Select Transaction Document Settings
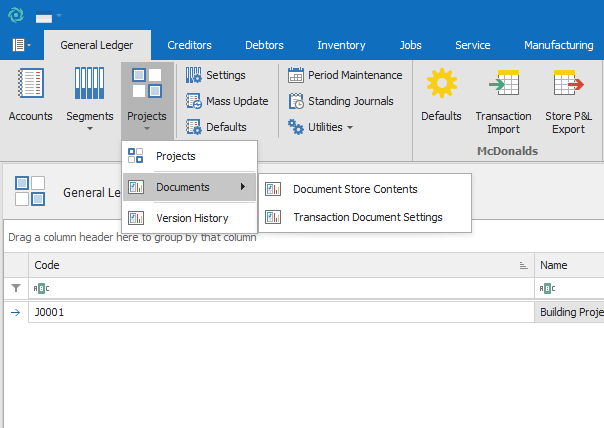Image resolution: width=604 pixels, height=428 pixels. coord(367,217)
